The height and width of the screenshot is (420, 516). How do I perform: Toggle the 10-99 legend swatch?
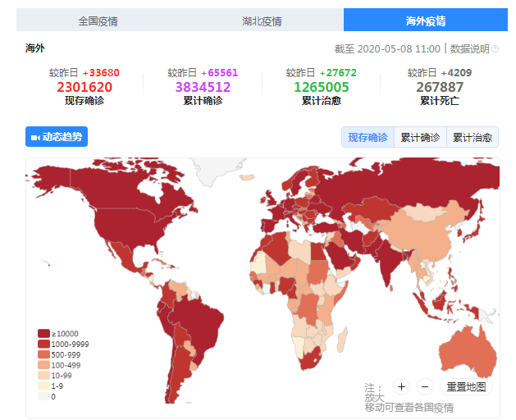tap(43, 376)
